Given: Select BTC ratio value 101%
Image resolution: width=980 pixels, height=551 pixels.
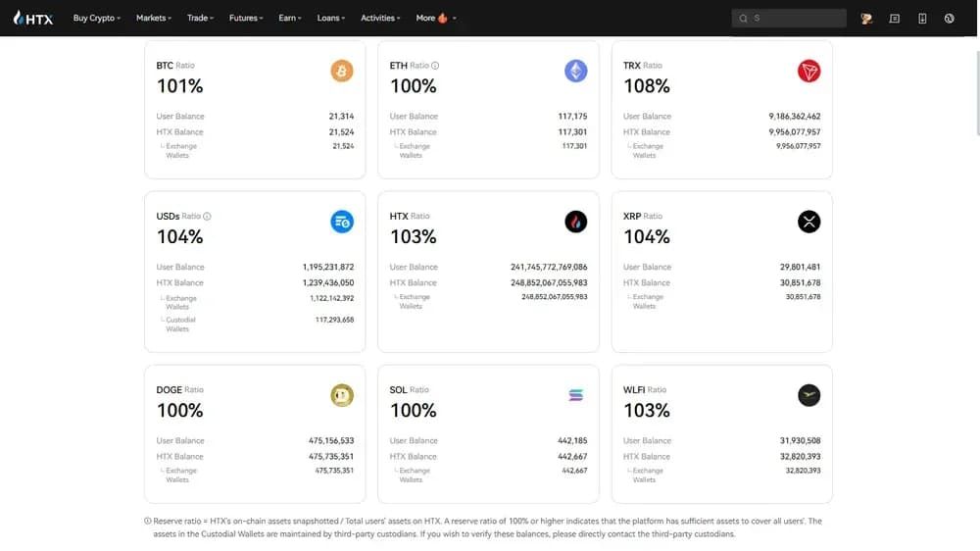Looking at the screenshot, I should pyautogui.click(x=179, y=86).
